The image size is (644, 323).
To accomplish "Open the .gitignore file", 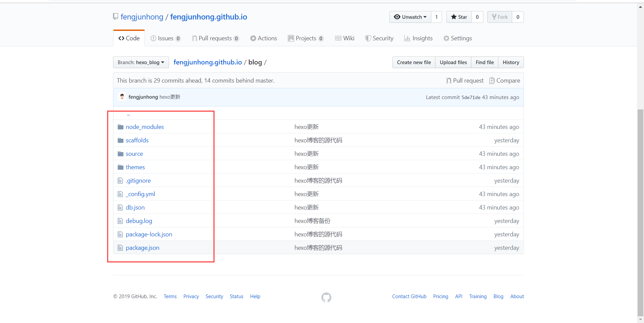I will pyautogui.click(x=138, y=181).
